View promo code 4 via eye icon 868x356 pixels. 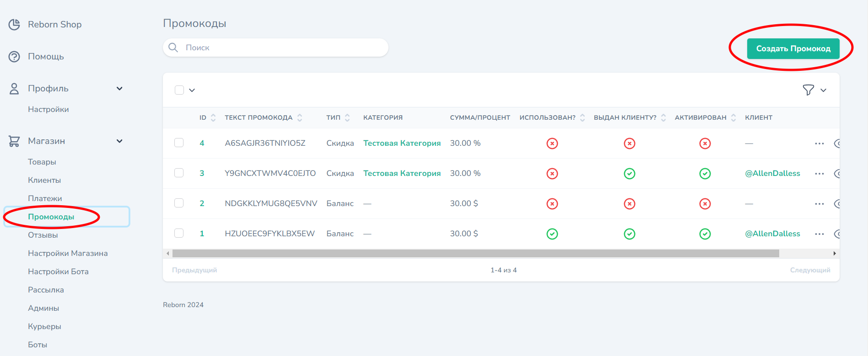pyautogui.click(x=837, y=143)
